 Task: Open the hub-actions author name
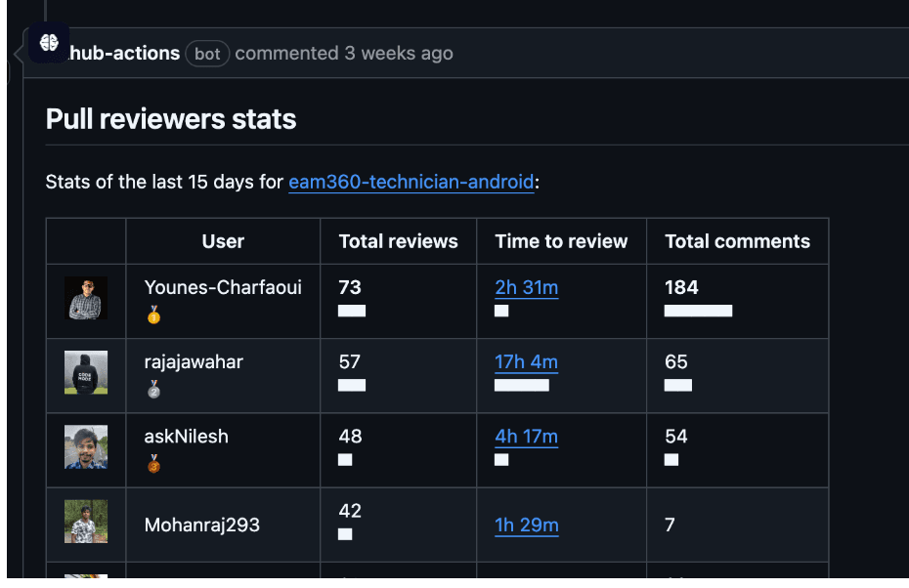click(x=125, y=54)
